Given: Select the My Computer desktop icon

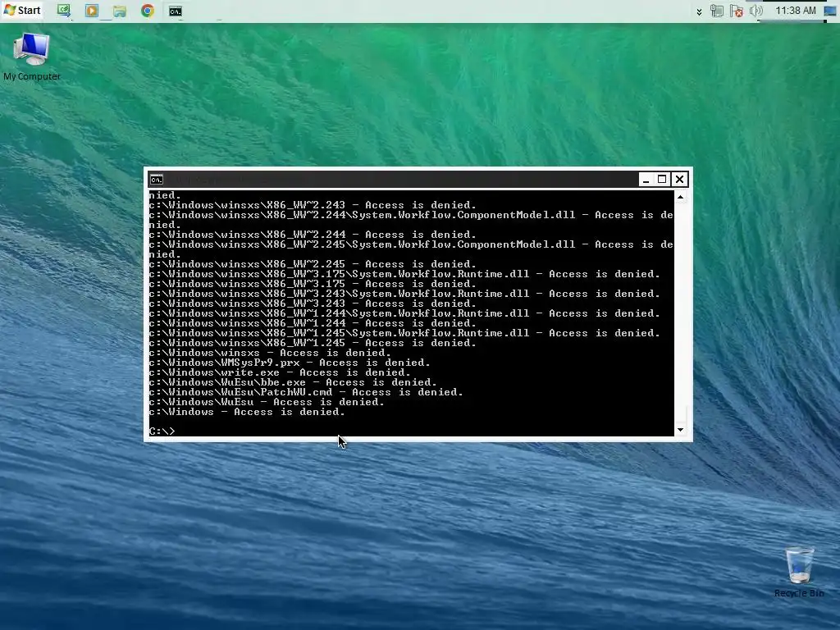Looking at the screenshot, I should [32, 57].
